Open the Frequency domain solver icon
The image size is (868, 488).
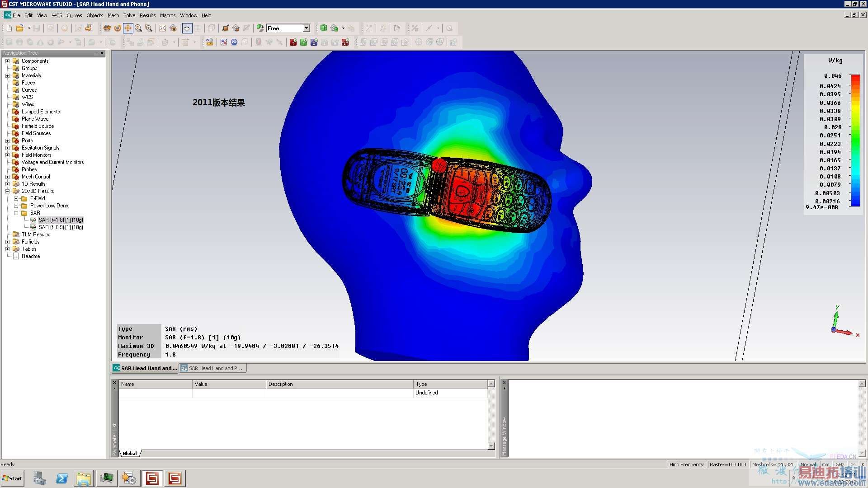[303, 42]
